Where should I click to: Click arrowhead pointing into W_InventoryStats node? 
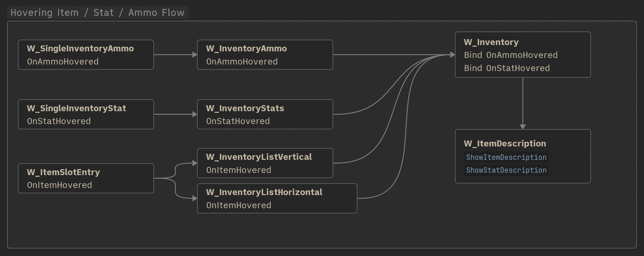point(195,114)
